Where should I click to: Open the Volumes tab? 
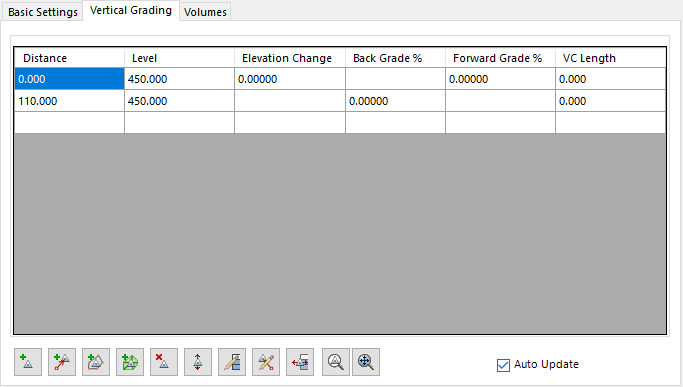coord(205,12)
